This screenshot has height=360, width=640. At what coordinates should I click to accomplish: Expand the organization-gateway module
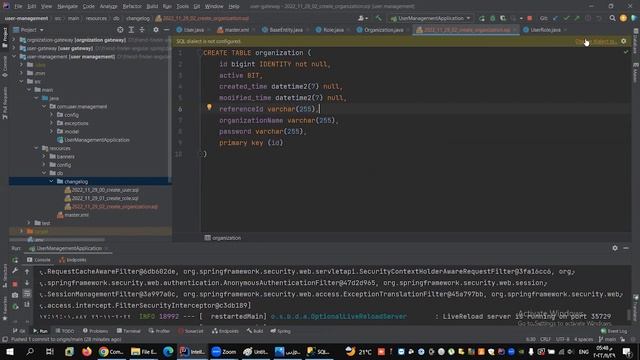(x=14, y=40)
